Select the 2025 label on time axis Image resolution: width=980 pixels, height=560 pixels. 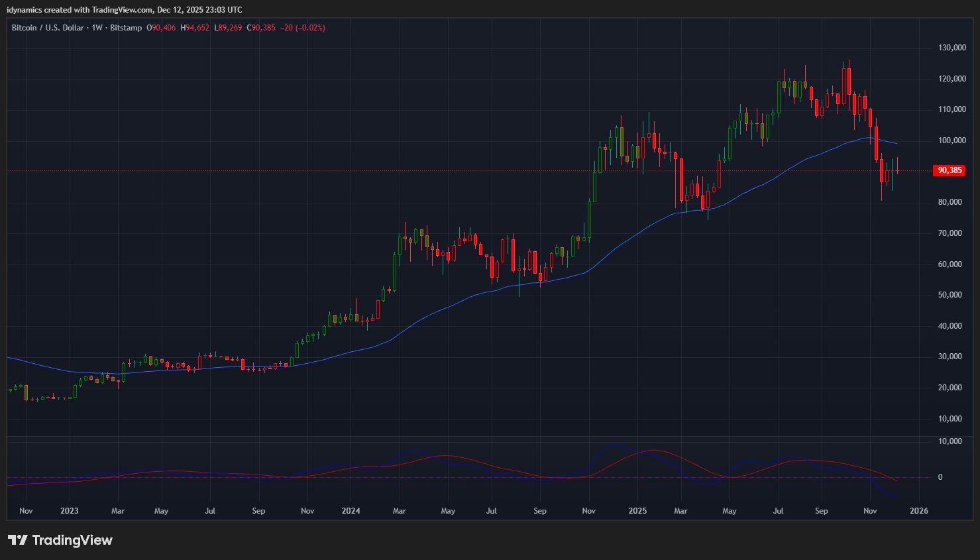637,511
